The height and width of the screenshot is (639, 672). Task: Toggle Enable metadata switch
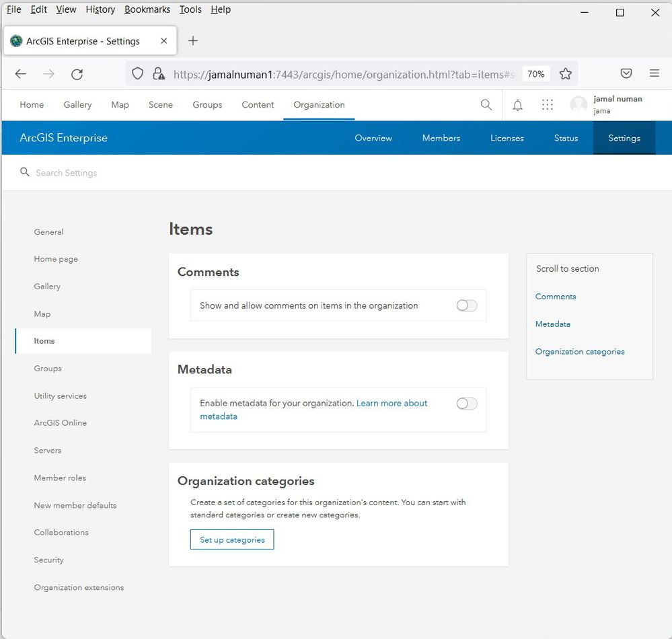point(467,404)
